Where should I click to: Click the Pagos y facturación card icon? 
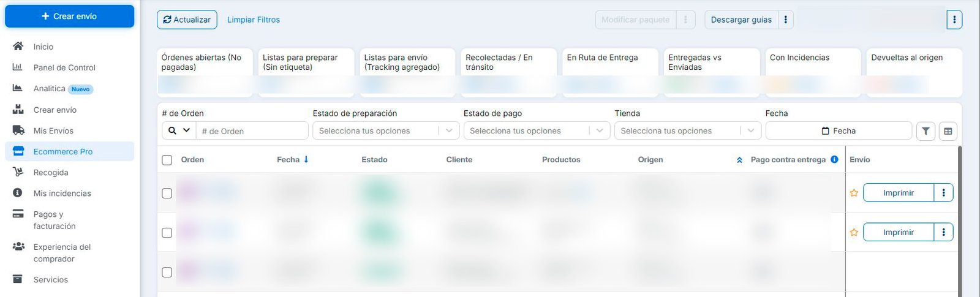point(18,214)
